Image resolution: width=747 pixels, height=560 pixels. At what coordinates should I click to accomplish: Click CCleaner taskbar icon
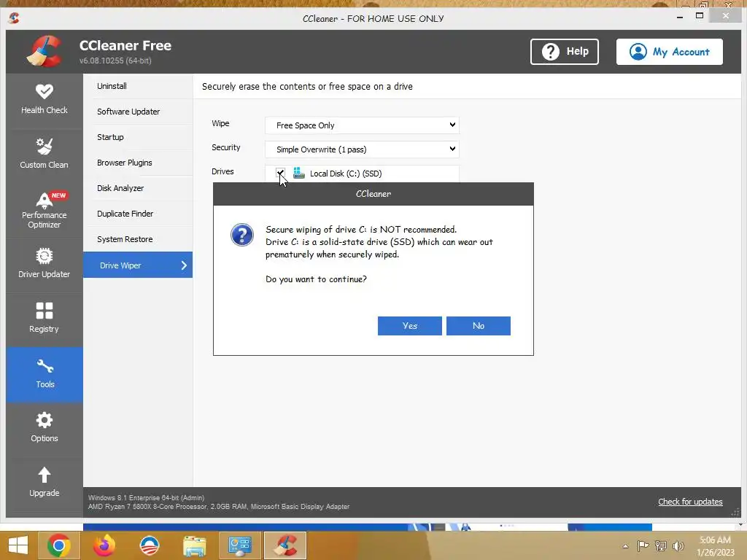(285, 545)
